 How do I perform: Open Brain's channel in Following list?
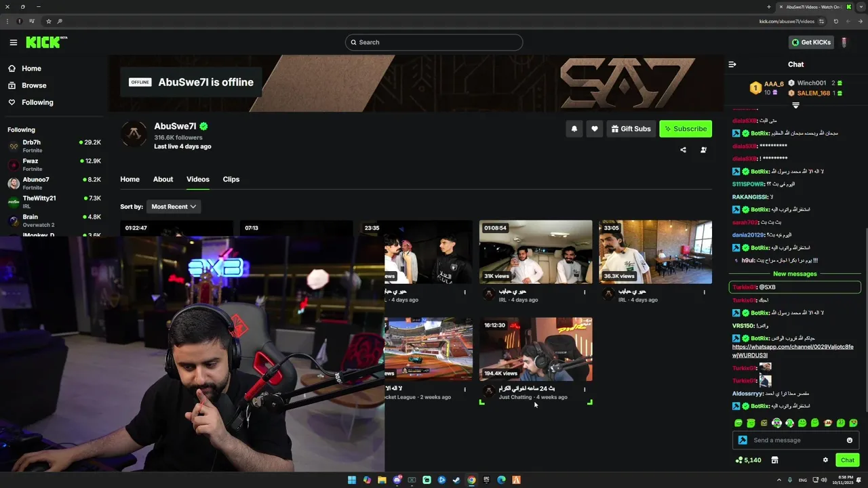[54, 220]
